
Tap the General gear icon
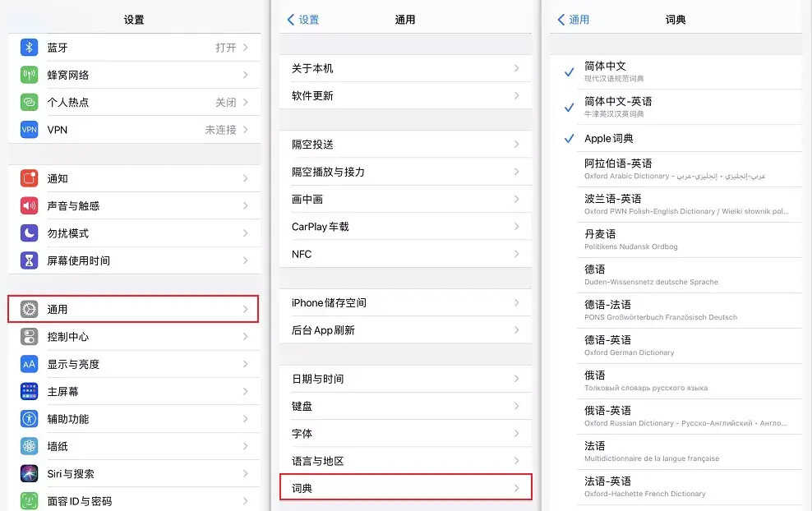30,310
